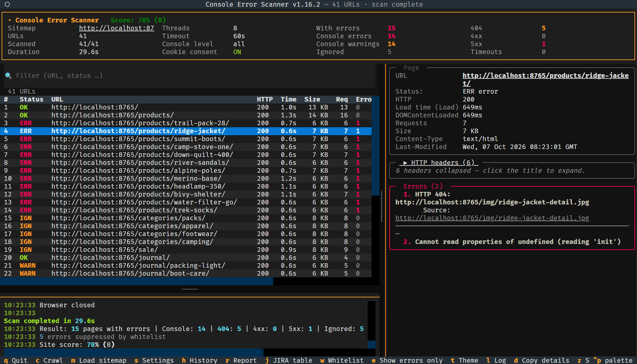
Task: Open the sitemap link http://localhost:87
Action: (x=116, y=28)
